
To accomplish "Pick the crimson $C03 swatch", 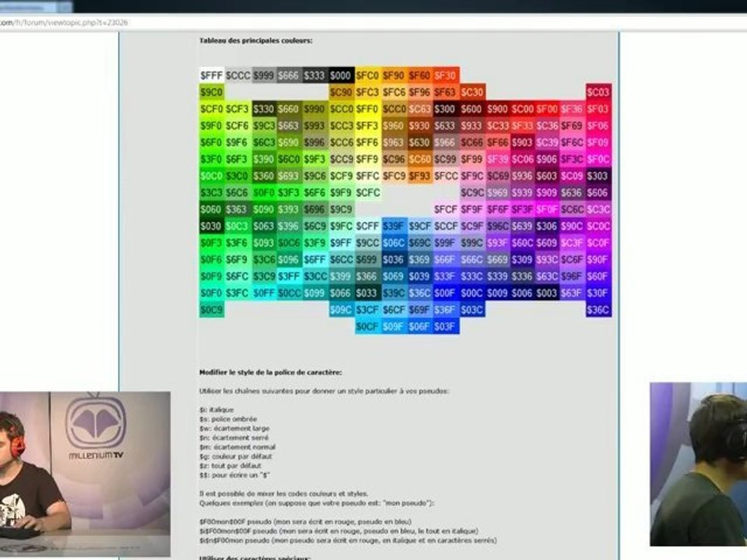I will [598, 92].
